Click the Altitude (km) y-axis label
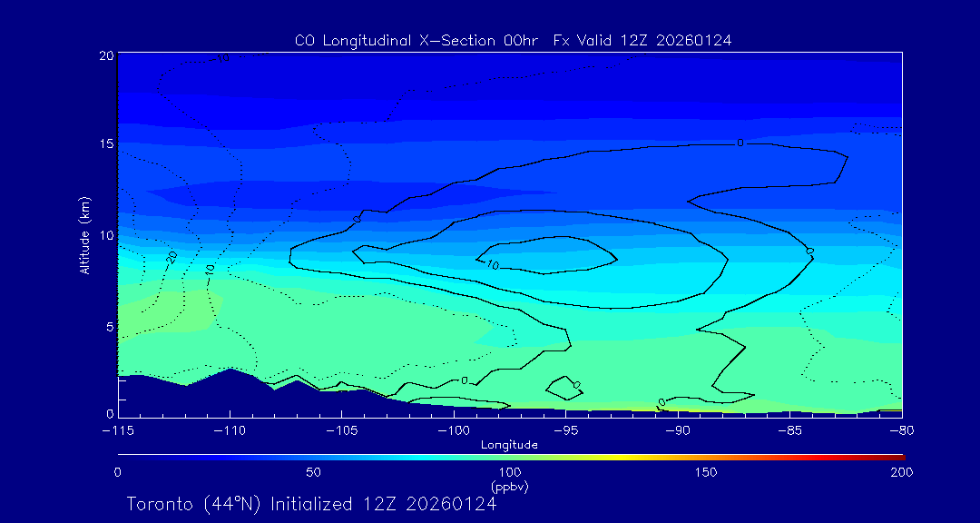 point(84,235)
